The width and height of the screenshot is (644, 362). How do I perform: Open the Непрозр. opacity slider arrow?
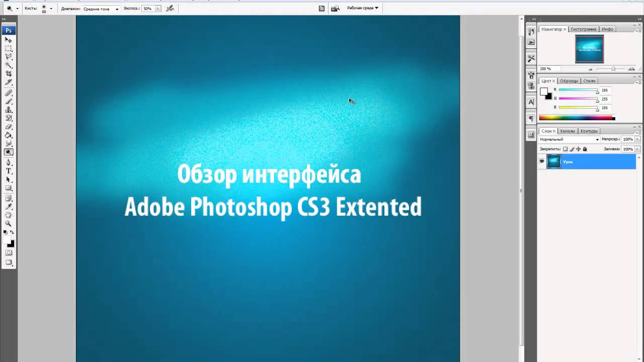638,139
